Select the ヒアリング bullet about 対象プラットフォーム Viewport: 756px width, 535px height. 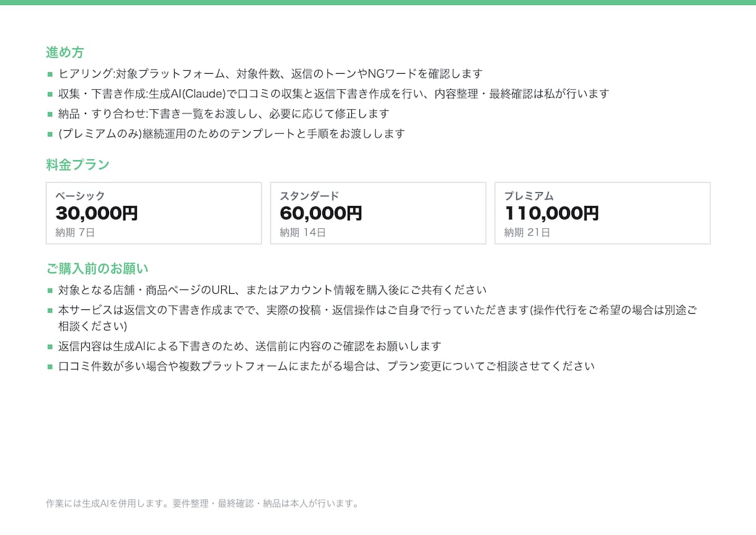270,74
